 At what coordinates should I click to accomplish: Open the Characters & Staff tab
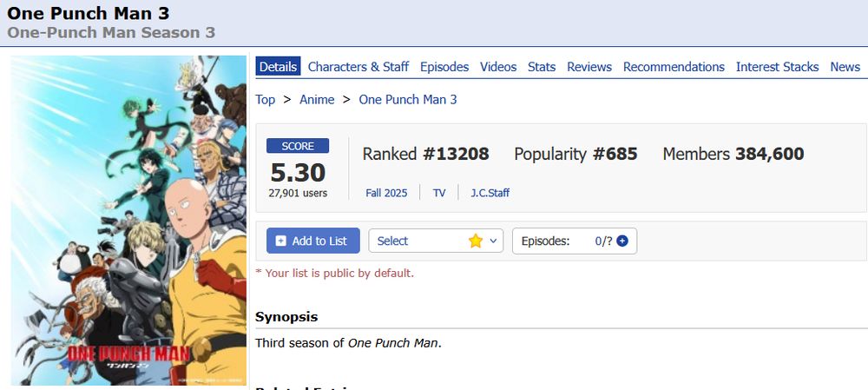tap(358, 67)
